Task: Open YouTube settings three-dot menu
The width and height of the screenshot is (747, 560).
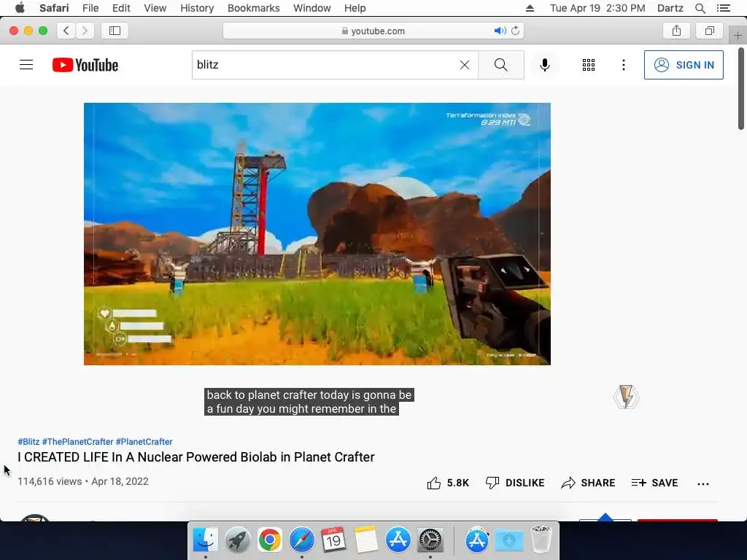Action: point(624,65)
